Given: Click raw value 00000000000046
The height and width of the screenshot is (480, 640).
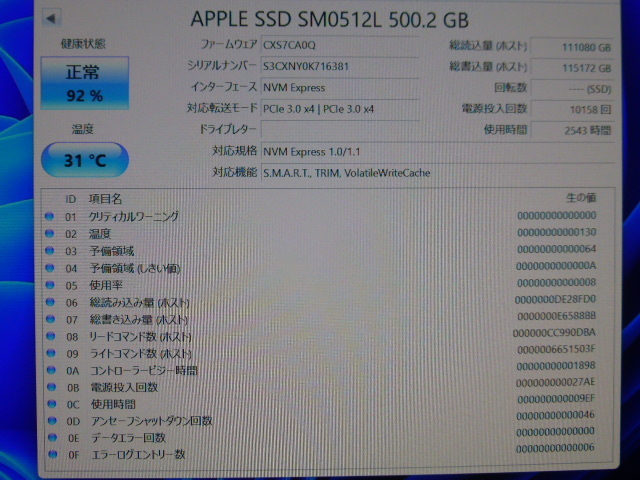Looking at the screenshot, I should [555, 416].
